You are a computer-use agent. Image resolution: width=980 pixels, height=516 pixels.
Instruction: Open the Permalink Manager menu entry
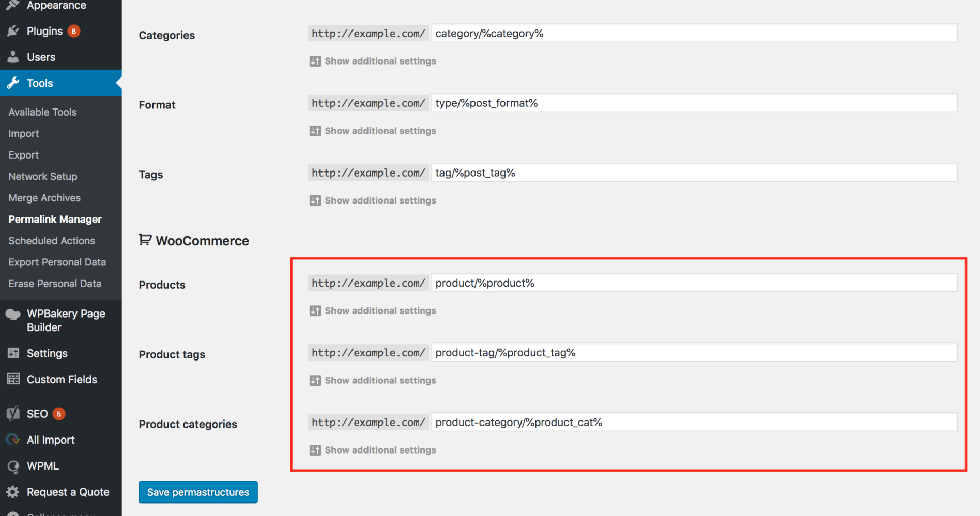coord(55,219)
